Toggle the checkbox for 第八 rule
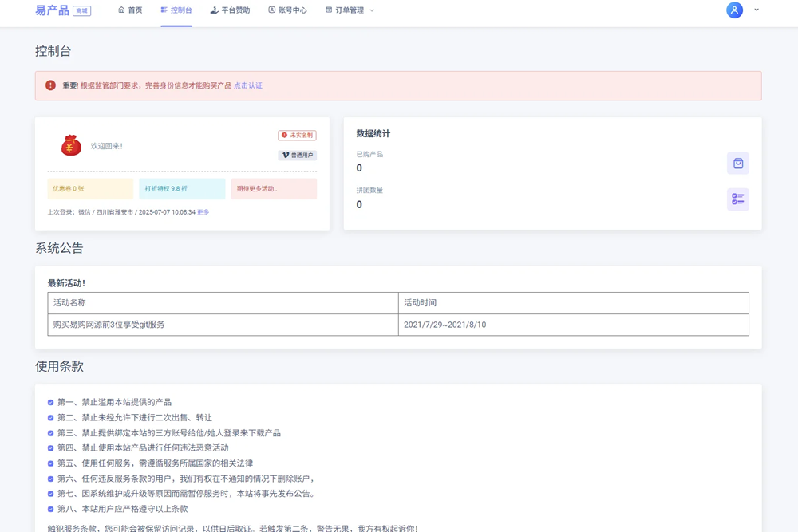 tap(51, 509)
